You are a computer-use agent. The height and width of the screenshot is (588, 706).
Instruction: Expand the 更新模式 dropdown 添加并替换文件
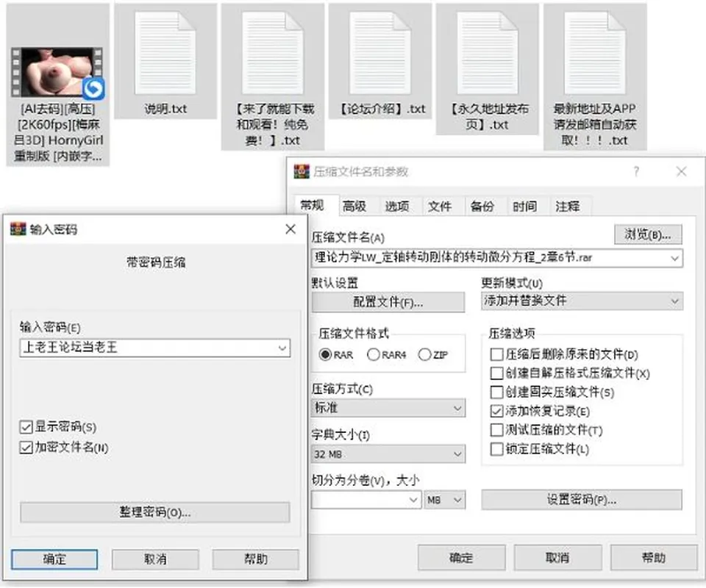pyautogui.click(x=582, y=301)
